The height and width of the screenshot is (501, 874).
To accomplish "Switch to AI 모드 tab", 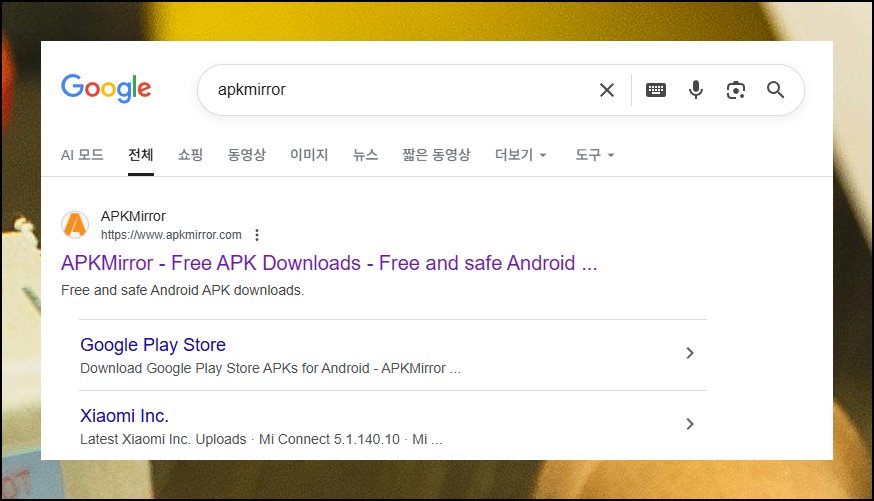I will point(82,154).
